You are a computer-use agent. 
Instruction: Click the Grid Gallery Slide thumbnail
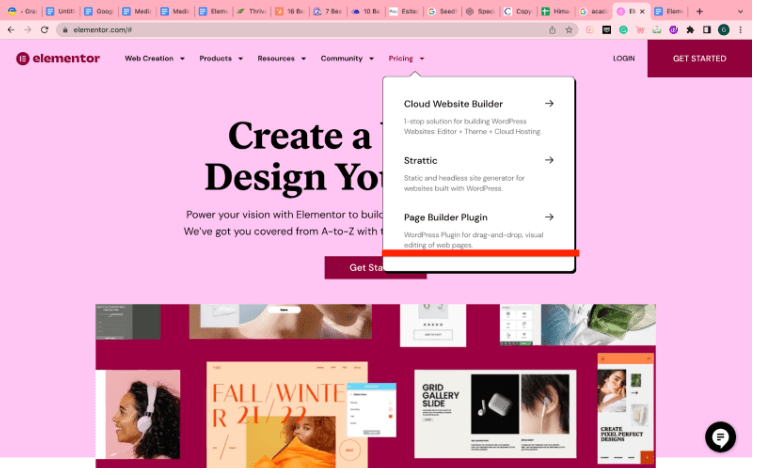pyautogui.click(x=495, y=414)
